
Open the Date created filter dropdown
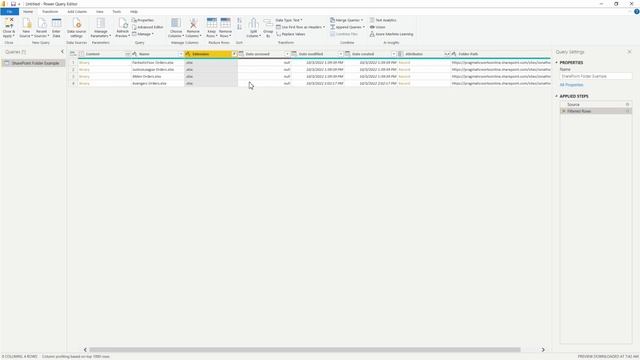pyautogui.click(x=394, y=54)
